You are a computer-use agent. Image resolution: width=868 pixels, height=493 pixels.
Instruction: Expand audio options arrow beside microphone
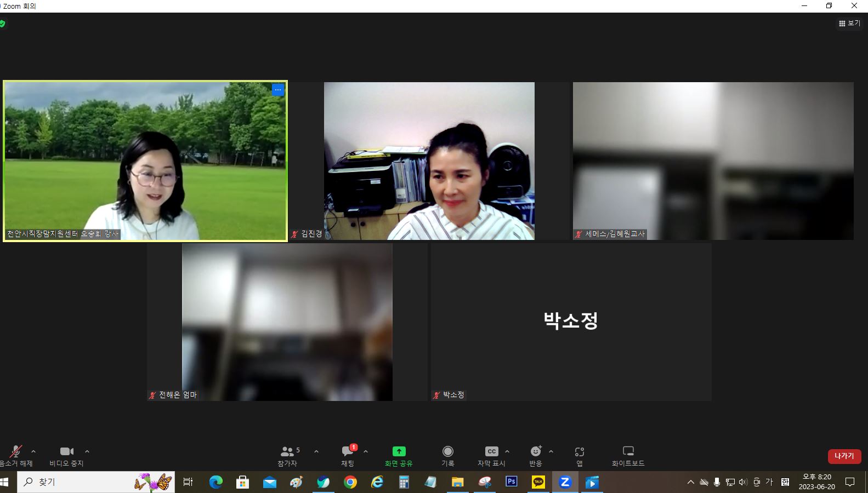pos(33,451)
